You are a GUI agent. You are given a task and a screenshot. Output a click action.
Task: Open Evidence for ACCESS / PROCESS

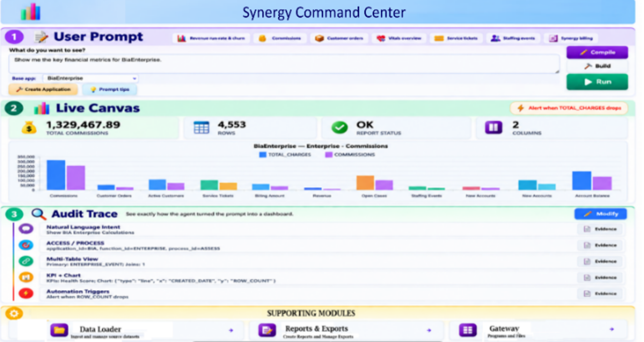(600, 245)
